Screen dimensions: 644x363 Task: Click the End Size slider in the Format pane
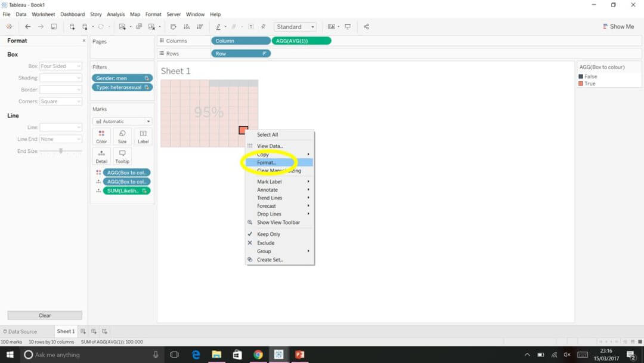[x=61, y=151]
